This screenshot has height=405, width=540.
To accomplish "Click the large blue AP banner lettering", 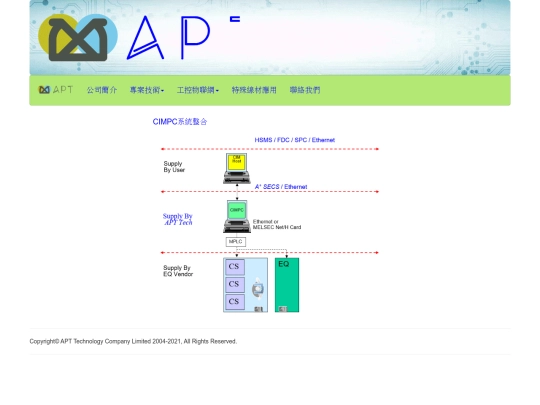I will tap(169, 38).
